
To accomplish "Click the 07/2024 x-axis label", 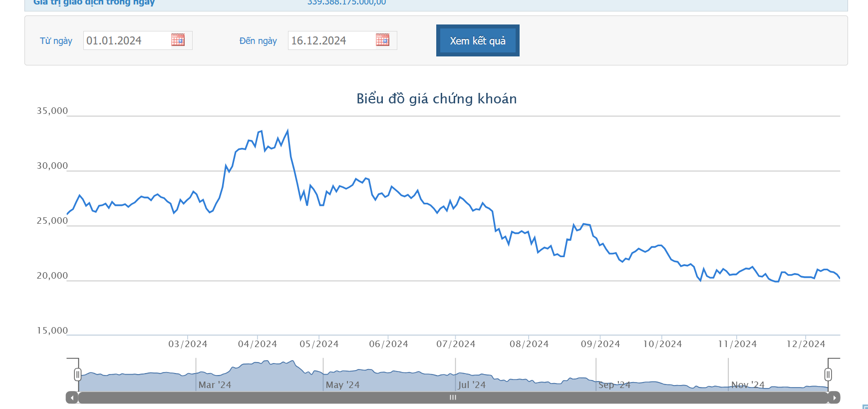I will tap(456, 344).
